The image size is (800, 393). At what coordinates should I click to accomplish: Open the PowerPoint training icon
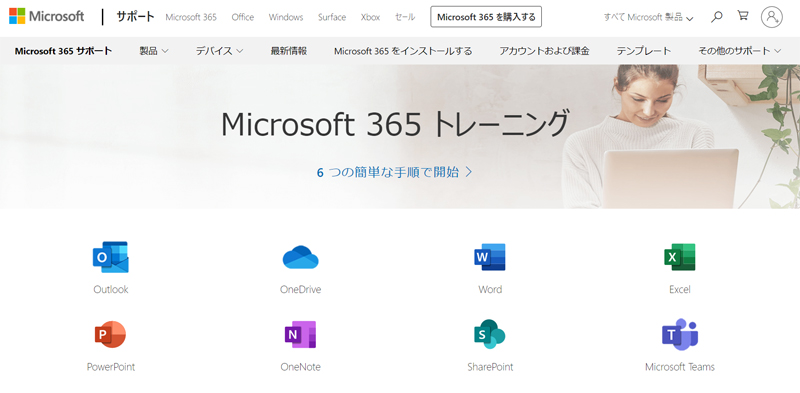[111, 334]
